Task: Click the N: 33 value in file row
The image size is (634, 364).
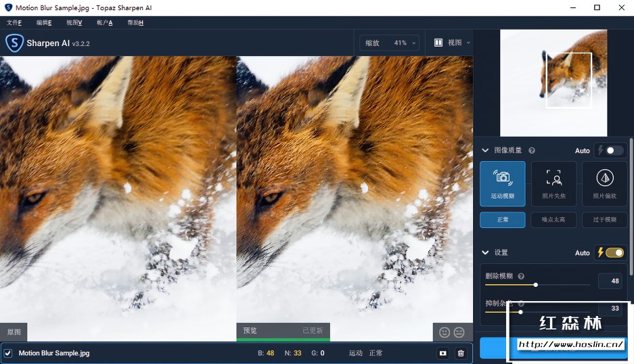Action: (293, 353)
